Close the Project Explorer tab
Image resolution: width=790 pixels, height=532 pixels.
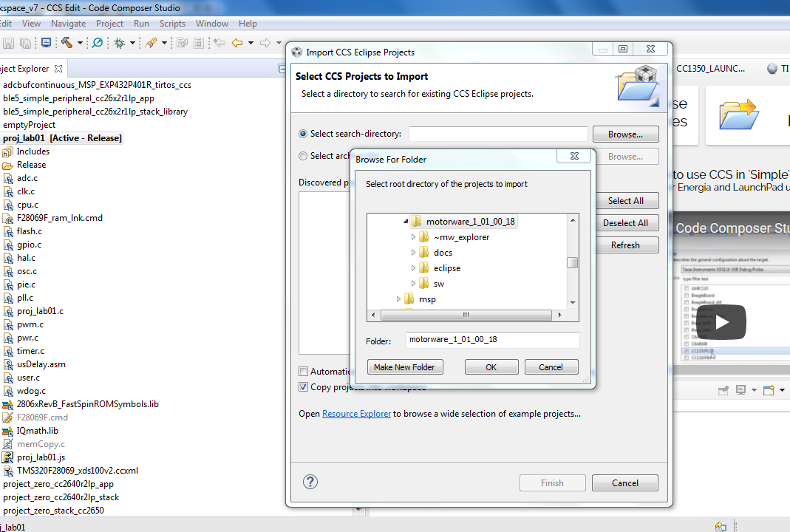click(x=58, y=69)
